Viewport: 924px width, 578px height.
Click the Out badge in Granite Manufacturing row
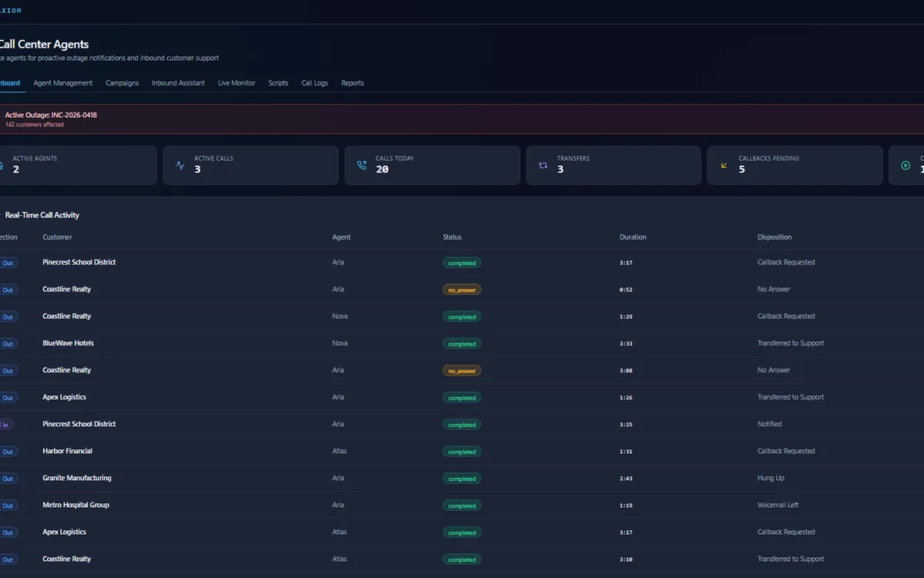click(7, 479)
